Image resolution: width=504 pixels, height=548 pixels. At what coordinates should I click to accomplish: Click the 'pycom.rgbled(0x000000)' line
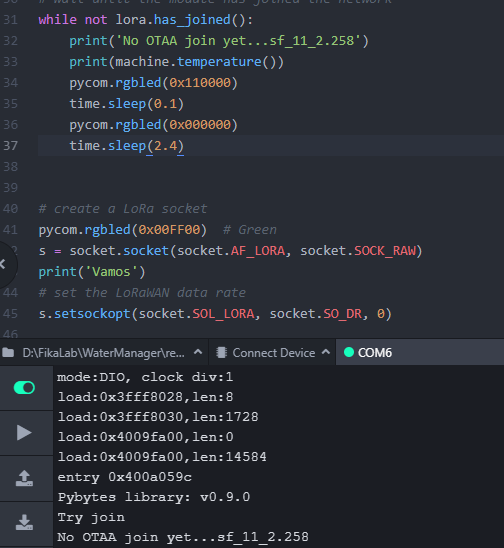pos(153,124)
